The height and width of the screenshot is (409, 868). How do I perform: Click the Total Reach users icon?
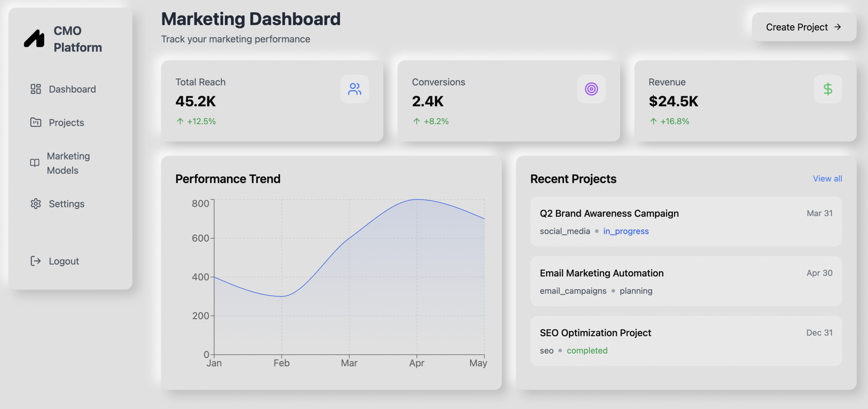tap(354, 89)
